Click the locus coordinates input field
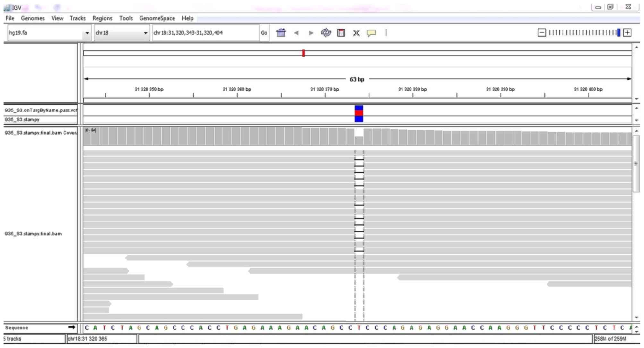Viewport: 644px width, 348px height. 205,33
